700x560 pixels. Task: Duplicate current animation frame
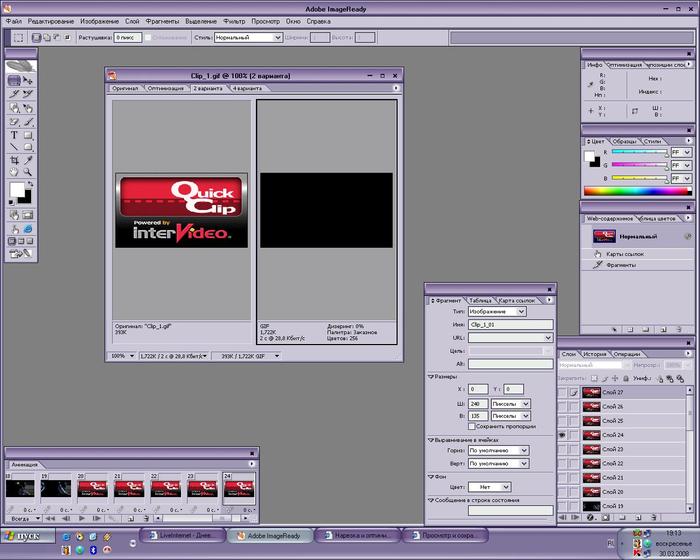131,518
